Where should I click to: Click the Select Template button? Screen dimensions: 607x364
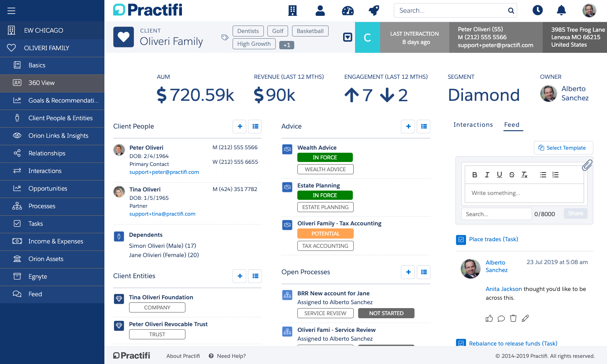563,147
